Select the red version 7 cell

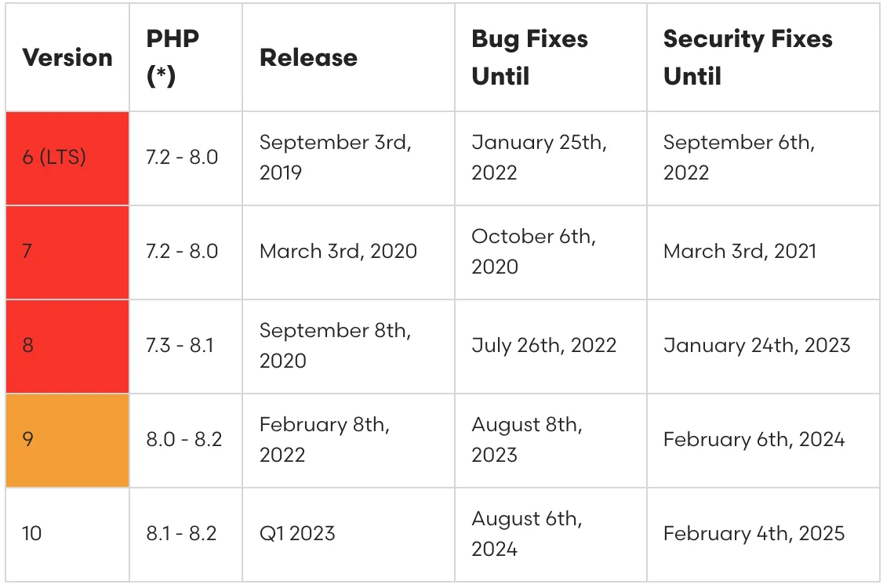tap(67, 252)
